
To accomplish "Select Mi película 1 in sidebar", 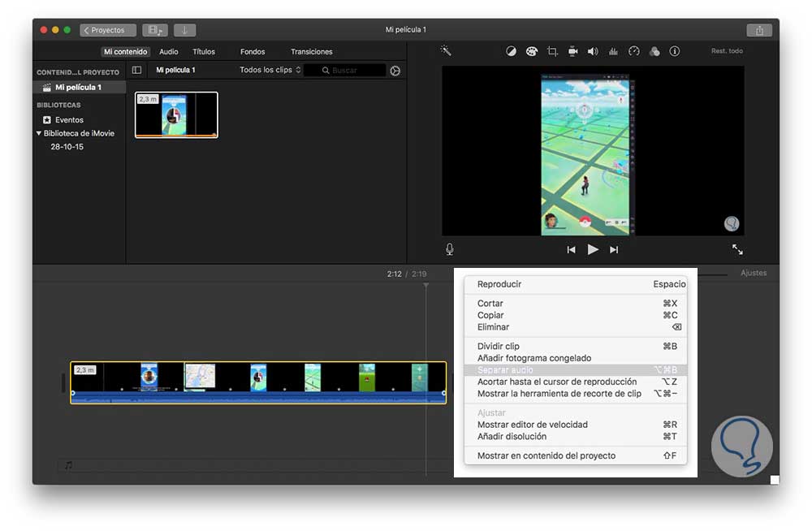I will (80, 87).
